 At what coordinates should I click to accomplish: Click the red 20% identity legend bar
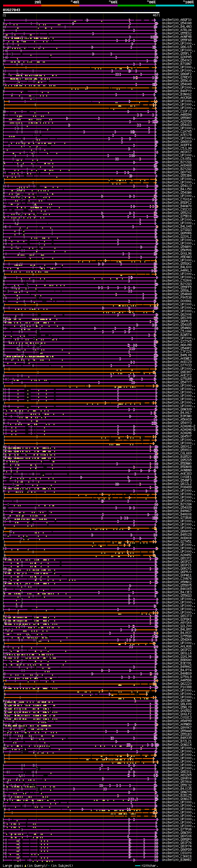22,6
